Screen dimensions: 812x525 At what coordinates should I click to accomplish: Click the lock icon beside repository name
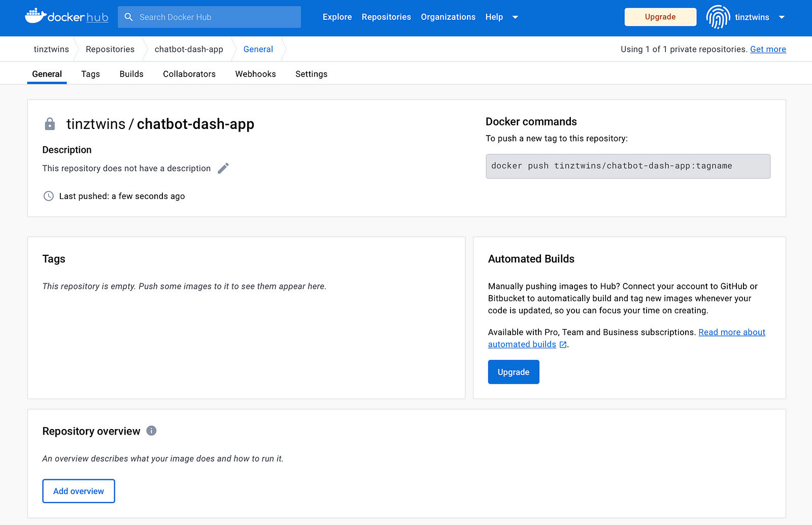[x=50, y=124]
